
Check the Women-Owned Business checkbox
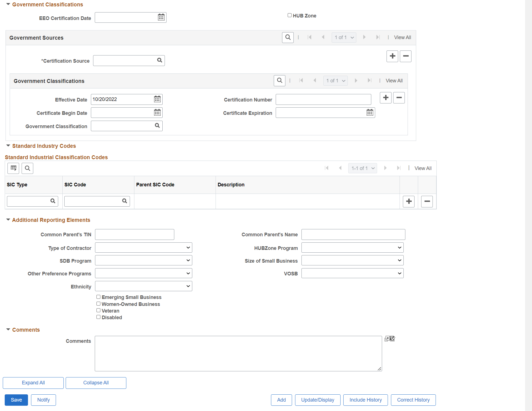click(x=98, y=303)
